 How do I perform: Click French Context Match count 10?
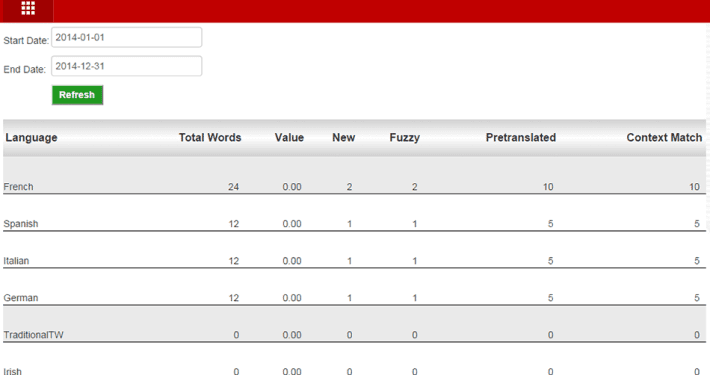point(694,187)
